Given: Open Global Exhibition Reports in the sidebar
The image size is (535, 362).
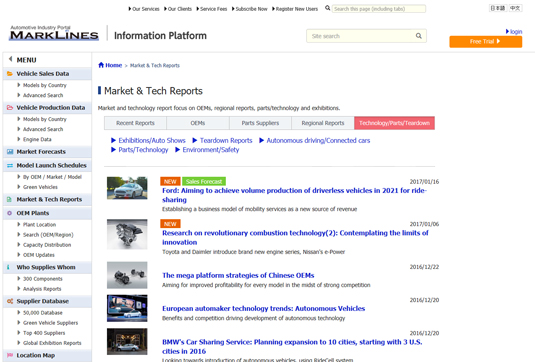Looking at the screenshot, I should (52, 343).
